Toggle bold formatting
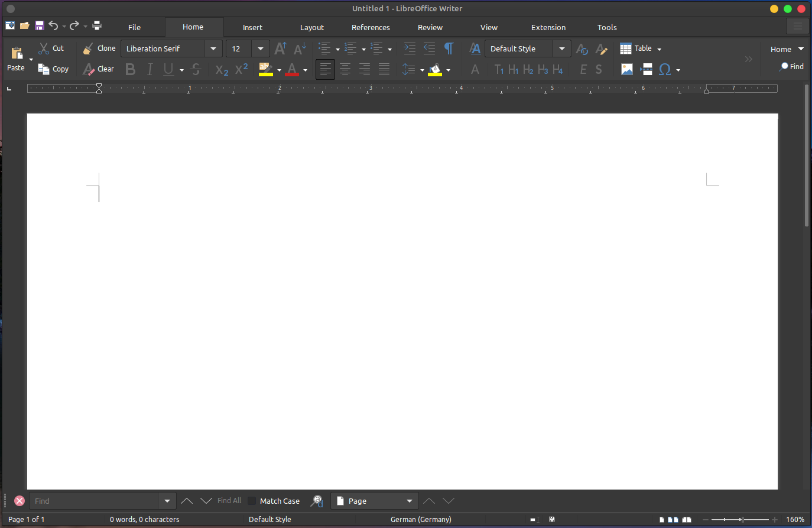 tap(130, 69)
